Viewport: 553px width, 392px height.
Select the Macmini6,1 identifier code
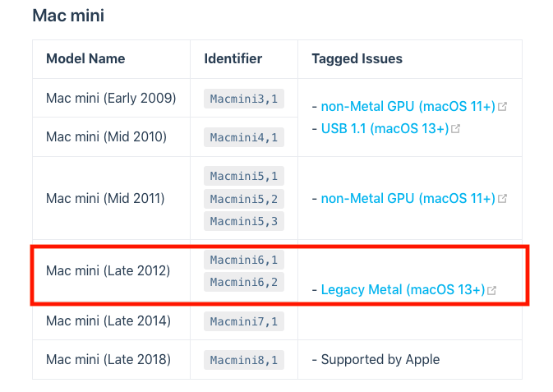(244, 260)
